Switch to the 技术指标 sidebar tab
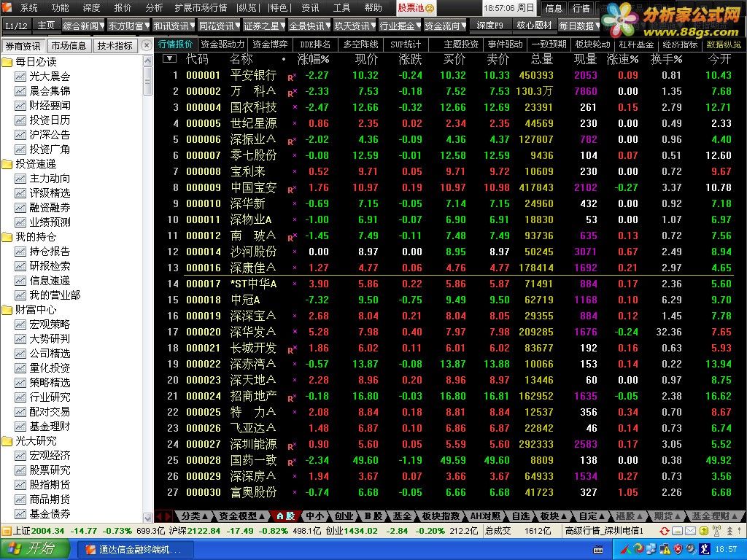Viewport: 747px width, 560px height. point(115,46)
